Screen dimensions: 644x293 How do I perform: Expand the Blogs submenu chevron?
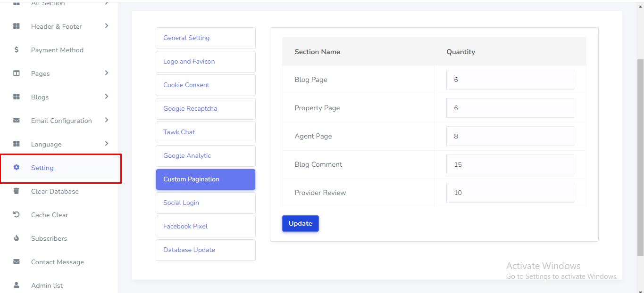click(x=107, y=97)
